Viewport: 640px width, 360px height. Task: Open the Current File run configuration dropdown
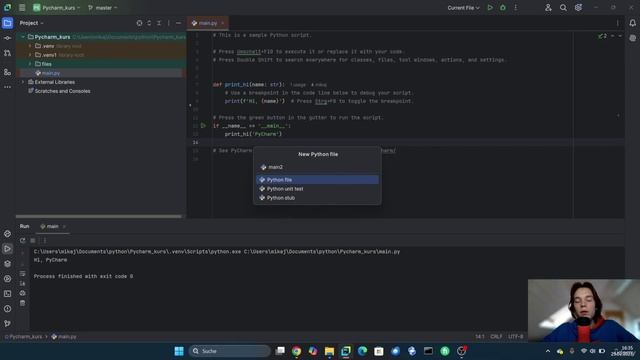[463, 8]
